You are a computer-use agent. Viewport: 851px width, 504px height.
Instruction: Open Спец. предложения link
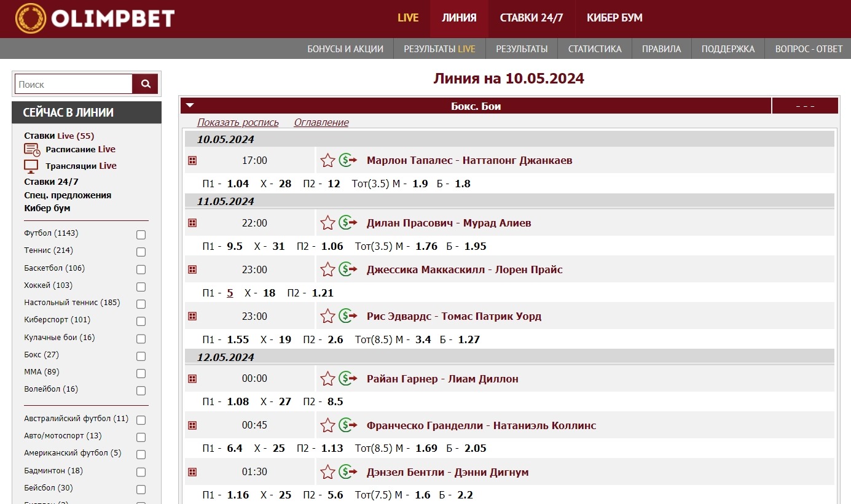68,195
